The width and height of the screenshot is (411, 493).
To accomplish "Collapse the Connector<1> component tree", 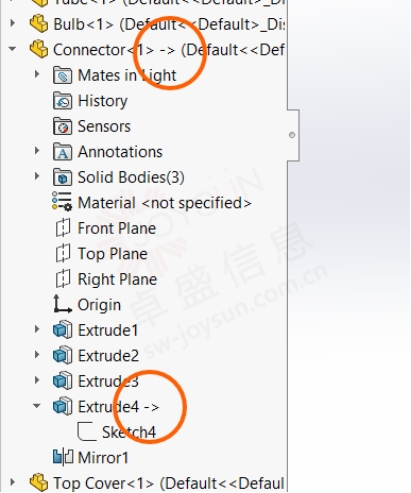I will click(x=12, y=49).
